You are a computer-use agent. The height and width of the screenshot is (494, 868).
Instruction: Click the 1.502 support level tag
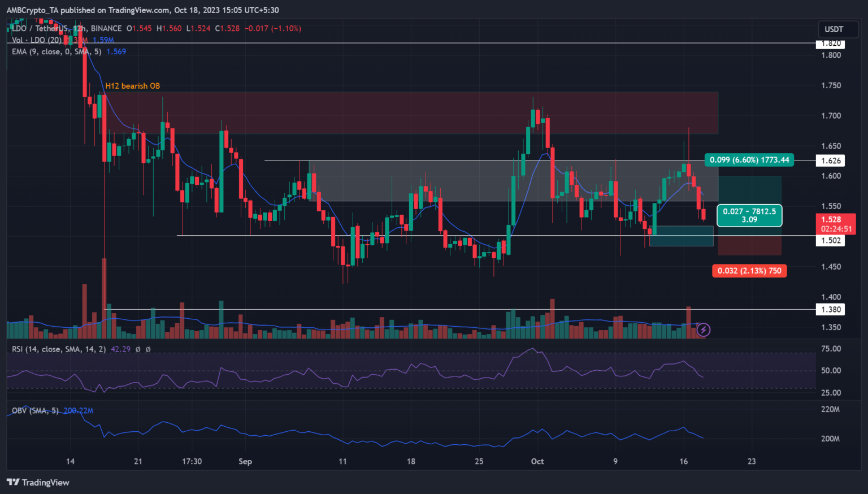831,240
